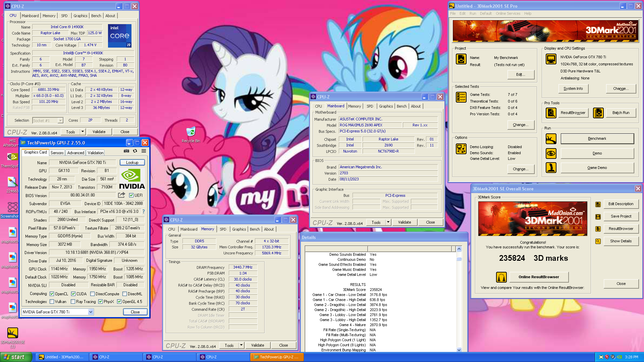Toggle the PhysX checkbox

pyautogui.click(x=100, y=302)
